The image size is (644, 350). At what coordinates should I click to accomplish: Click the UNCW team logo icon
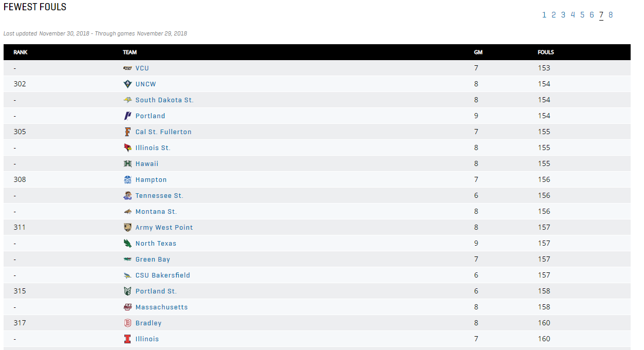tap(127, 84)
